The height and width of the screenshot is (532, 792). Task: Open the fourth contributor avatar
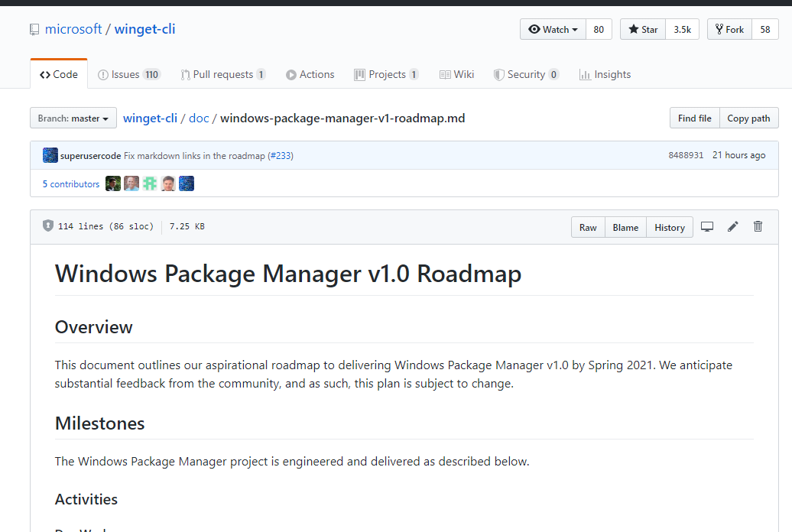[x=168, y=183]
